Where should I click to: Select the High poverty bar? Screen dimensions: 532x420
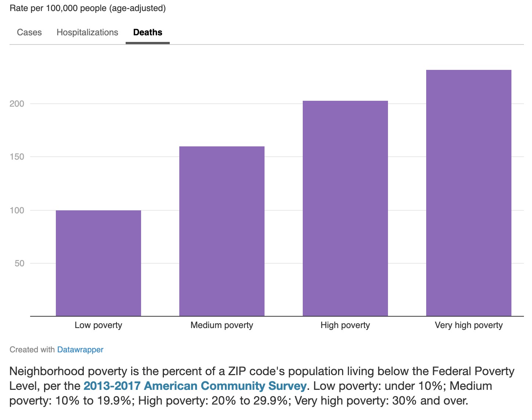345,208
